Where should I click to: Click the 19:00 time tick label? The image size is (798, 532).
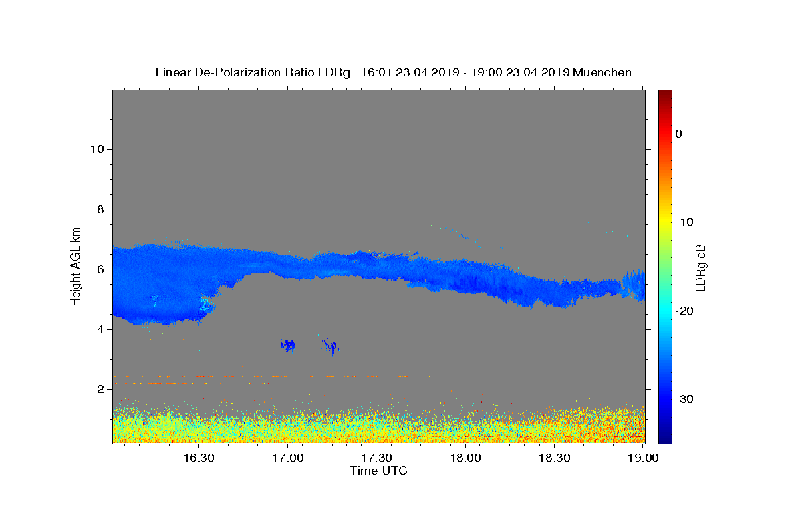(x=643, y=458)
